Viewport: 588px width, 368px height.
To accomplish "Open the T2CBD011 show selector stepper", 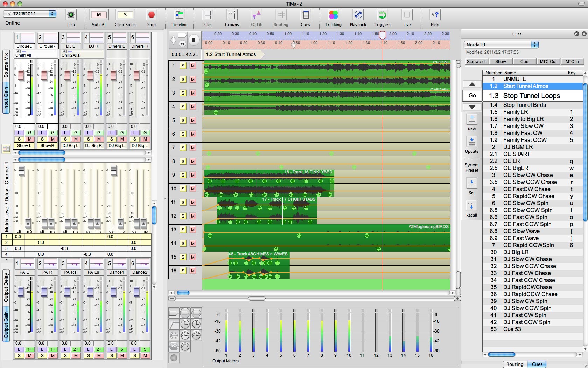I will pyautogui.click(x=53, y=14).
